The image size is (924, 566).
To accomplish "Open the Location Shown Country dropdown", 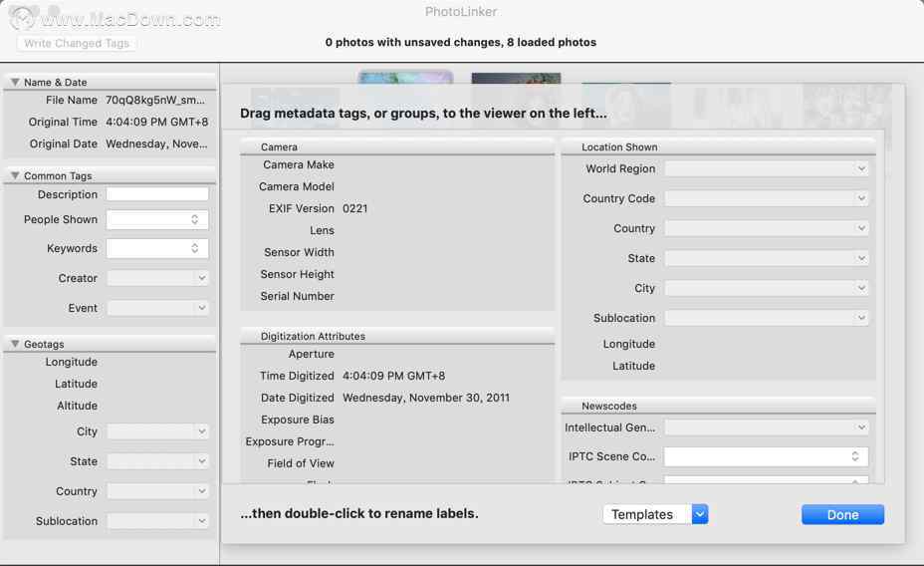I will click(x=766, y=228).
